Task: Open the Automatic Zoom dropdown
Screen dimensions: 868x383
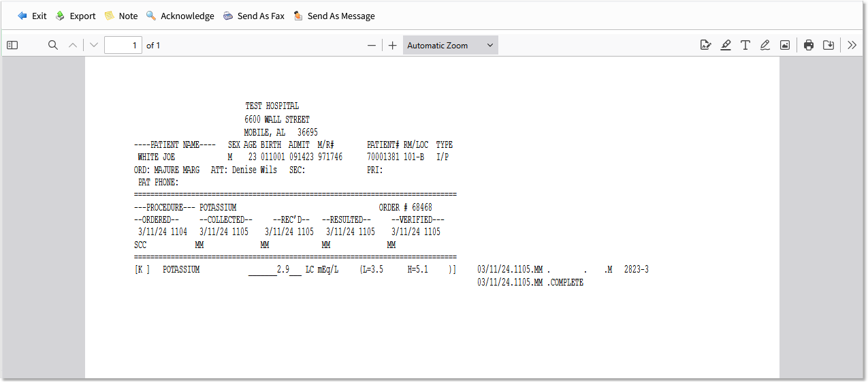Action: point(450,45)
